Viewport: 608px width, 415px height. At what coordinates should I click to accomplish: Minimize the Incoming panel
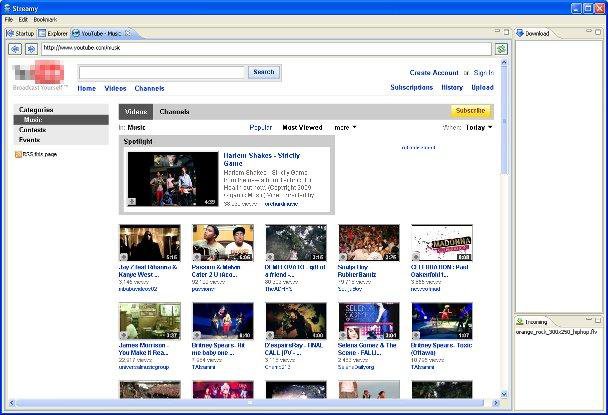pyautogui.click(x=589, y=319)
